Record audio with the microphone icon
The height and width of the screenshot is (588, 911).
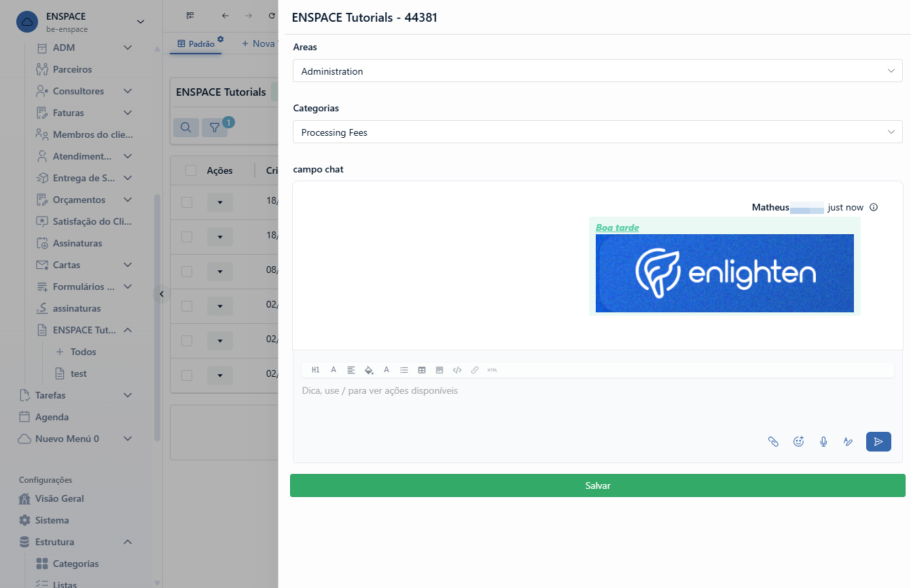coord(823,441)
